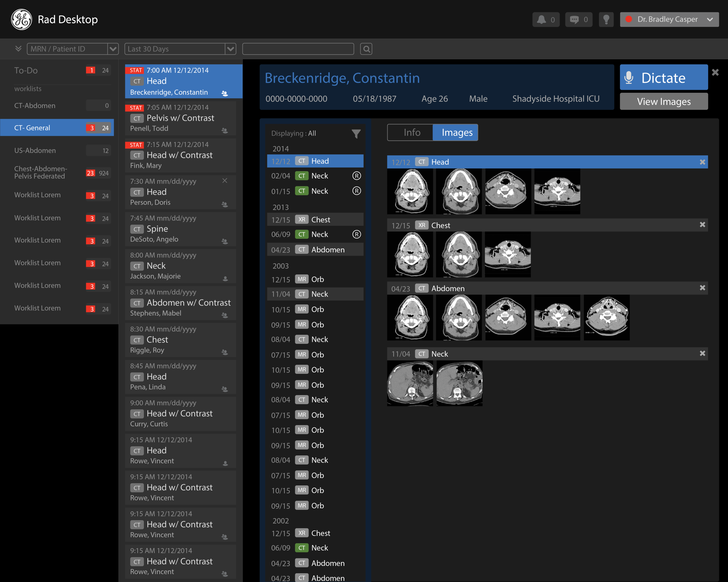Click the GE logo in the top bar

(21, 19)
